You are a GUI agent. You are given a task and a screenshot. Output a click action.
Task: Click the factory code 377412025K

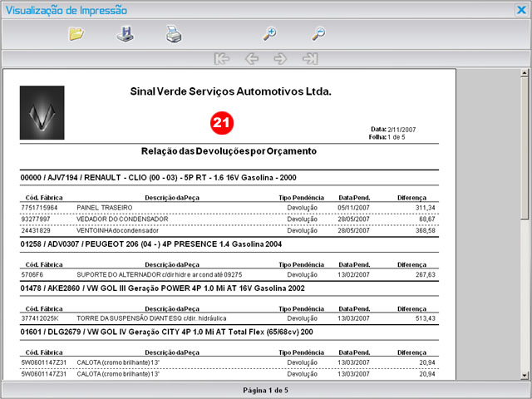pyautogui.click(x=40, y=318)
